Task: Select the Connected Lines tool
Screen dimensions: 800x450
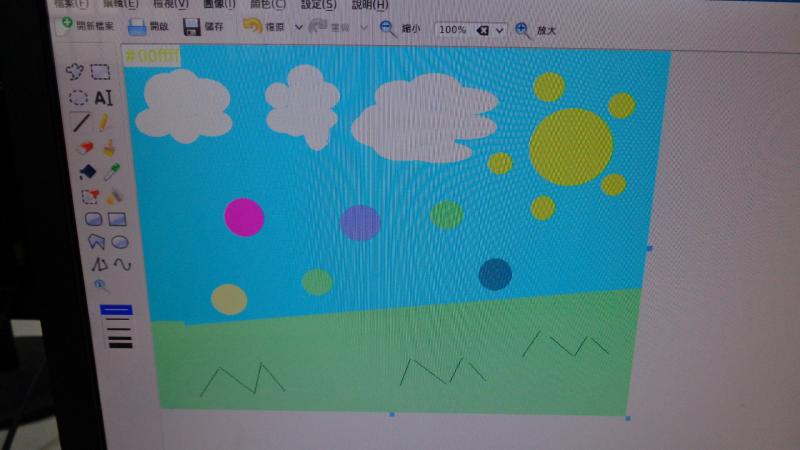Action: [x=99, y=264]
